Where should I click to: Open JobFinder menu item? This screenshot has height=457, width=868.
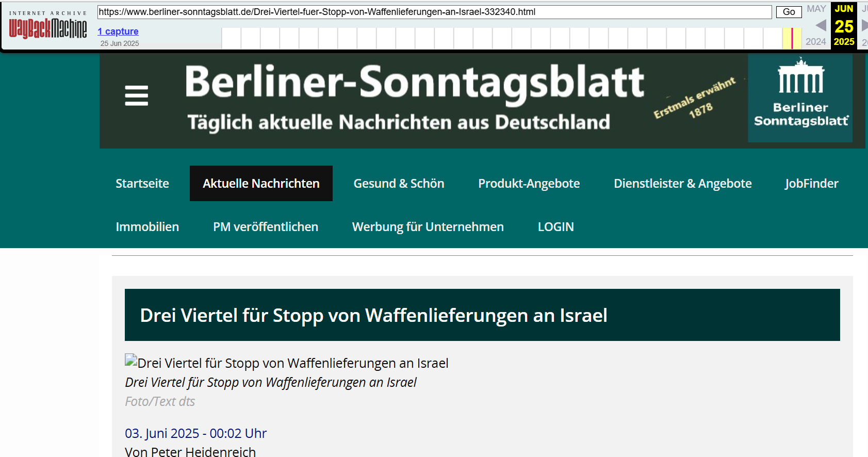pos(811,184)
